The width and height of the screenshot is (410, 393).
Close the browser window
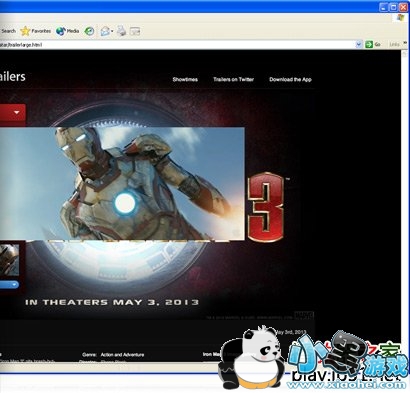pos(403,7)
